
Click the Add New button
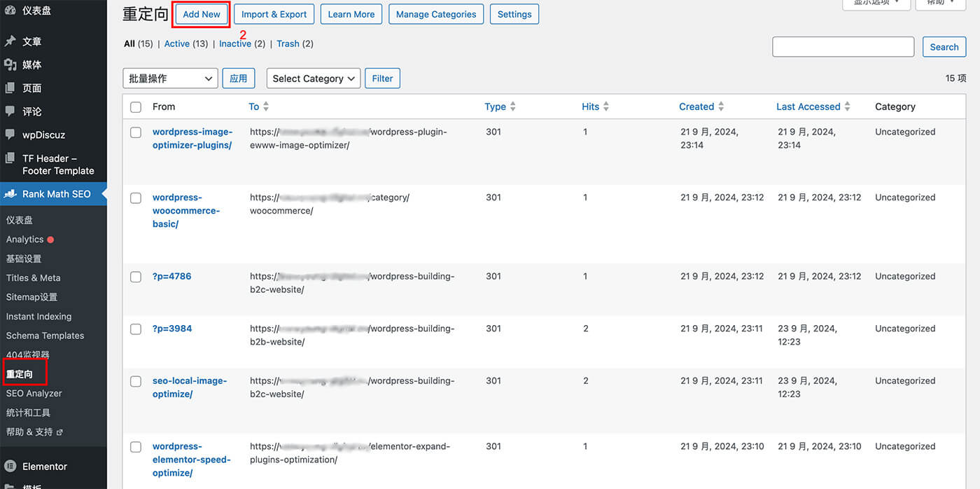[202, 14]
